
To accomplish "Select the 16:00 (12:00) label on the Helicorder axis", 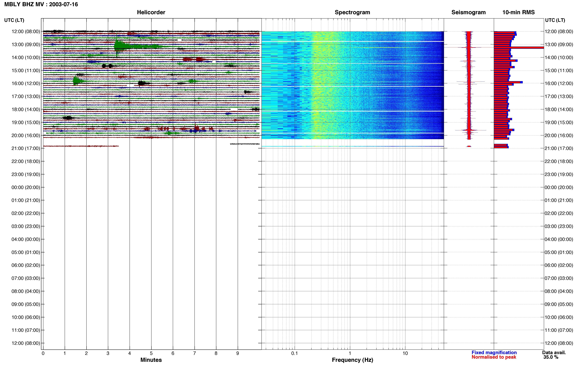I will coord(26,83).
